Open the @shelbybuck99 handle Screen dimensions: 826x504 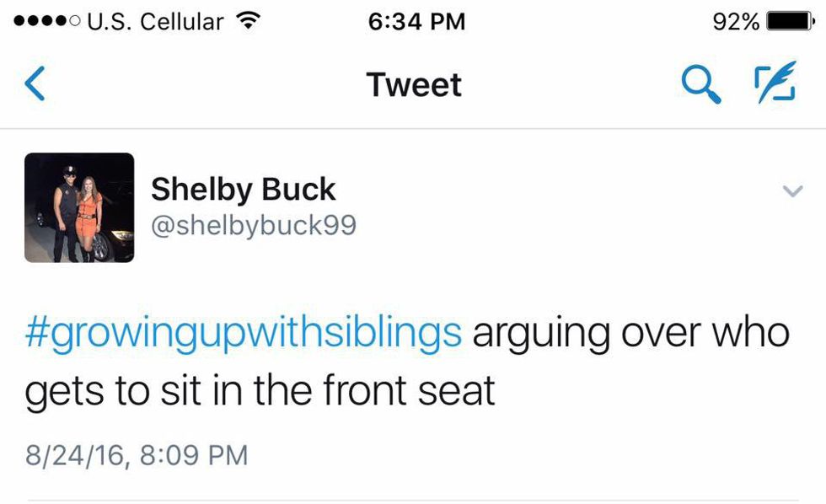(x=253, y=226)
